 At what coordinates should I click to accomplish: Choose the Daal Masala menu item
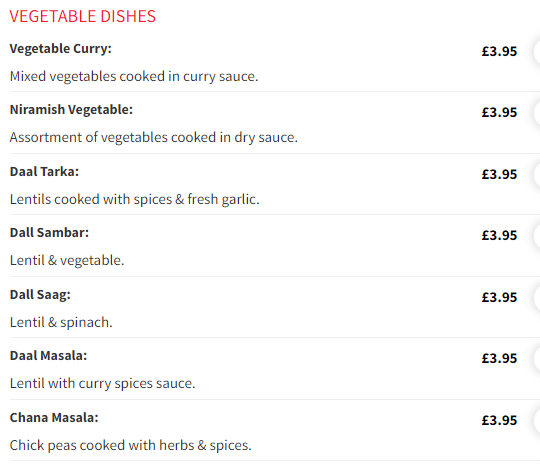click(x=49, y=355)
